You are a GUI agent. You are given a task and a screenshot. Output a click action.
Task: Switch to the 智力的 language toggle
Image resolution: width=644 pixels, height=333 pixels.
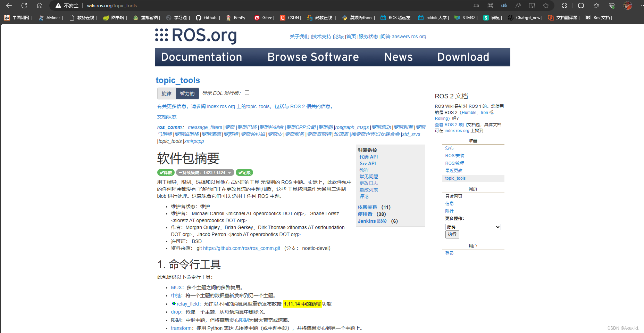(x=187, y=93)
